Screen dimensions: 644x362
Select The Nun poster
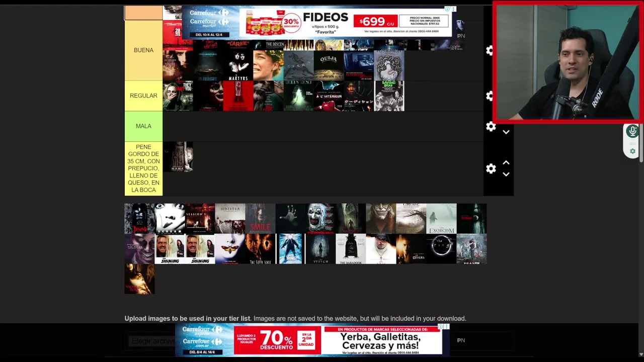[x=381, y=249]
